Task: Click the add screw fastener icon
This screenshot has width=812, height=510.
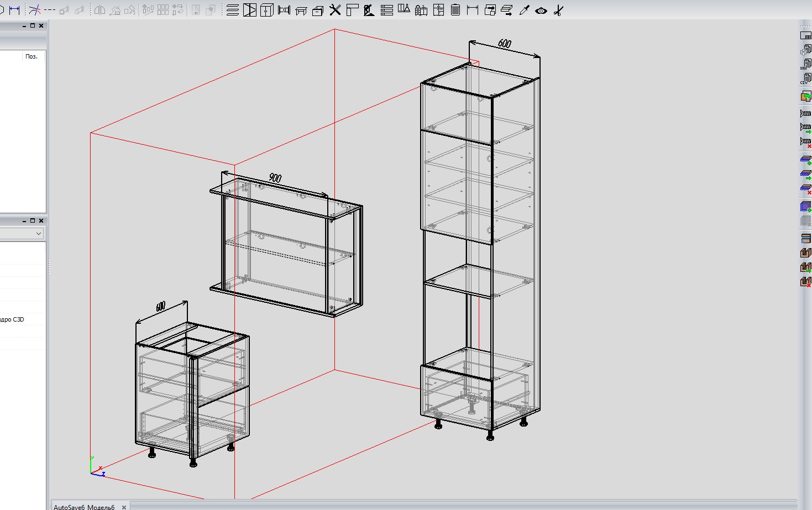Action: click(x=806, y=128)
